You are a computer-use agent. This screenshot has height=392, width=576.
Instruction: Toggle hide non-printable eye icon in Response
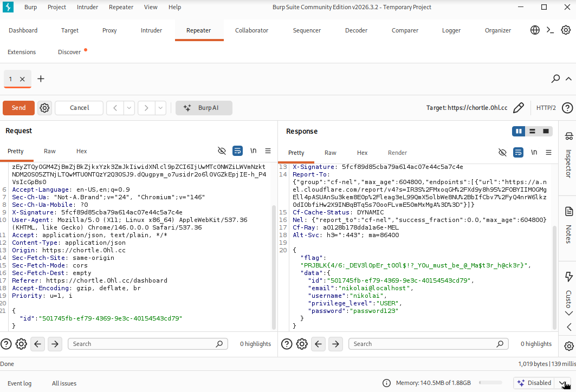pyautogui.click(x=502, y=152)
